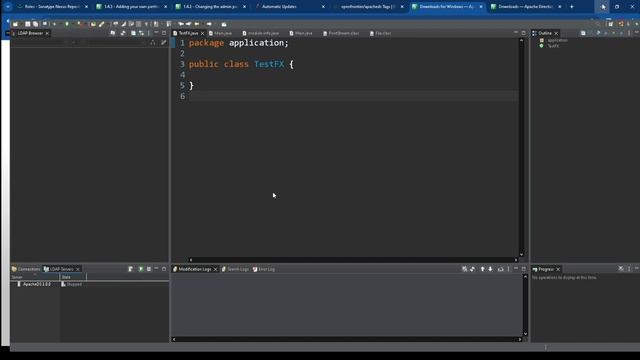Open the File.class editor tab
Image resolution: width=640 pixels, height=360 pixels.
click(x=380, y=33)
